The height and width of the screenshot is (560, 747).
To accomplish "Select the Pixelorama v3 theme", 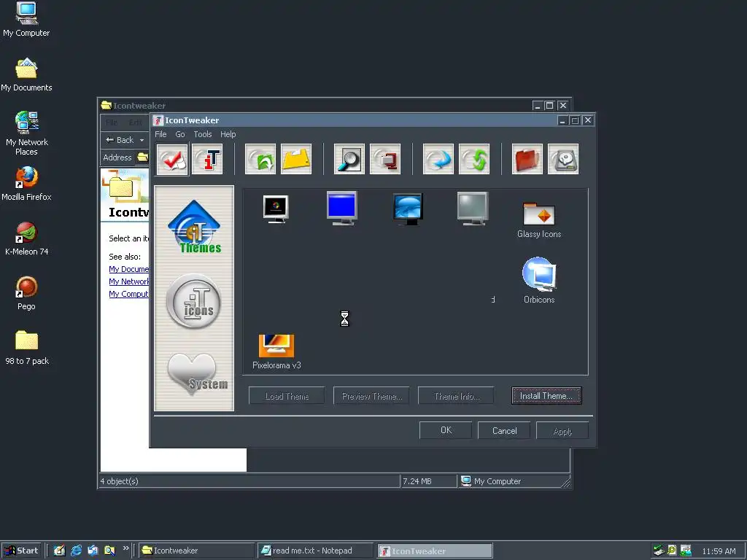I will pos(276,352).
